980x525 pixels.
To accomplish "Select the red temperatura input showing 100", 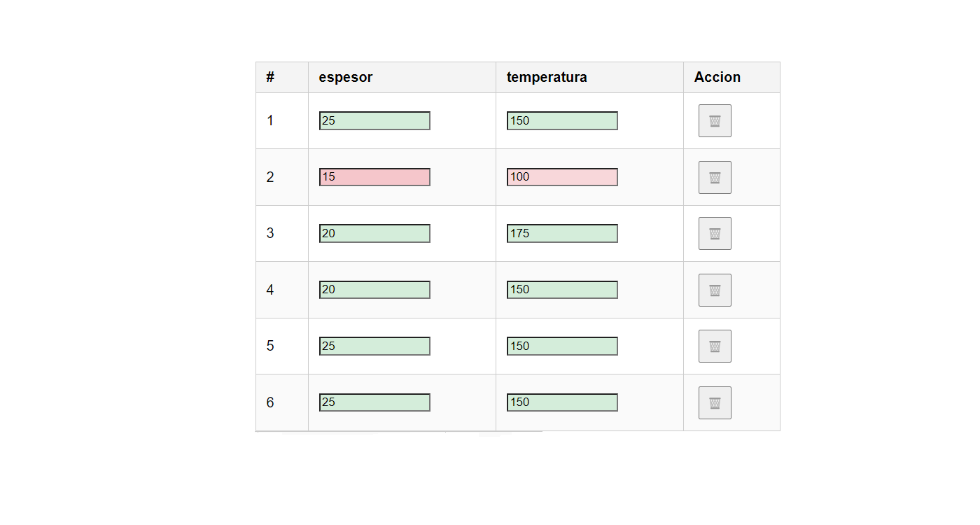I will (x=562, y=177).
